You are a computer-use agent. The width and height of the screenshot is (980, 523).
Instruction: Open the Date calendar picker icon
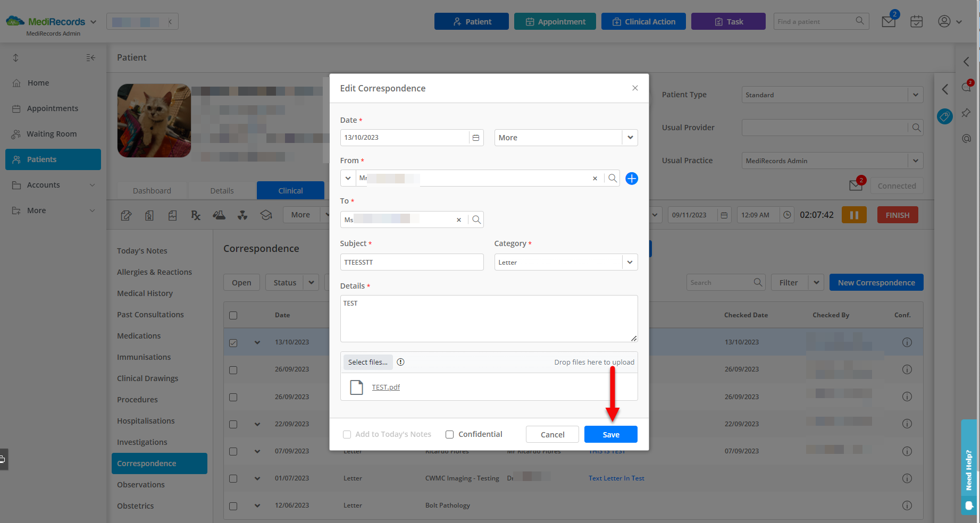click(476, 138)
